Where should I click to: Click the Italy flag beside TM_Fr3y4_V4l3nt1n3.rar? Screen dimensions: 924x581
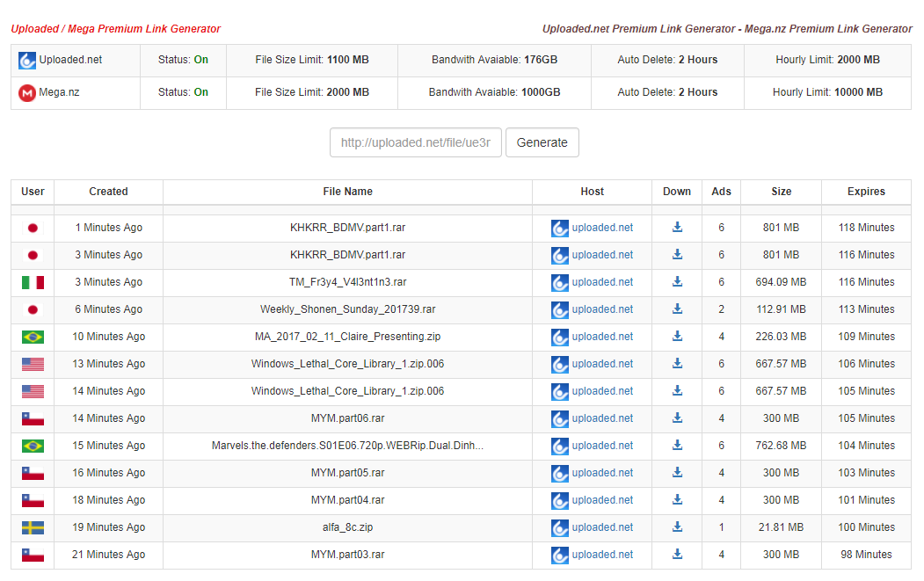click(33, 281)
